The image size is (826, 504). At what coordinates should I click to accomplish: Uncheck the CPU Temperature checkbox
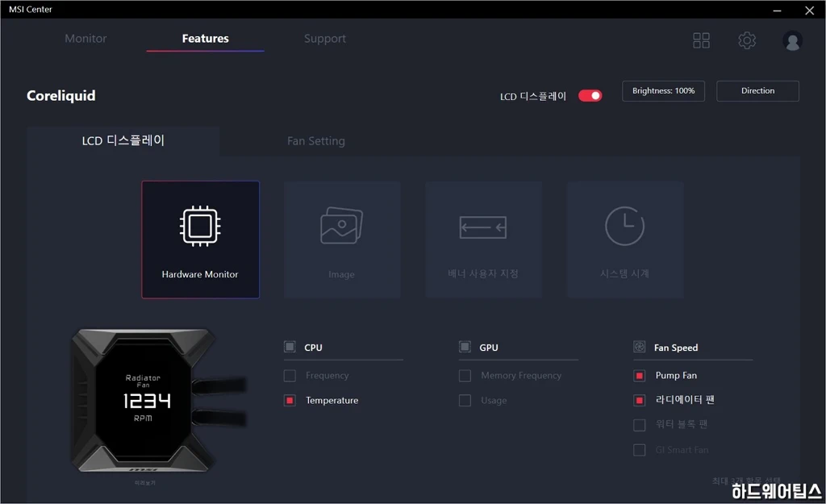click(290, 400)
